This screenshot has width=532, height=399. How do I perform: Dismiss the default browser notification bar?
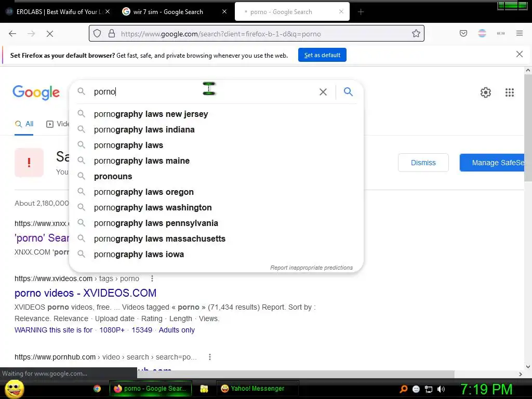click(x=519, y=54)
